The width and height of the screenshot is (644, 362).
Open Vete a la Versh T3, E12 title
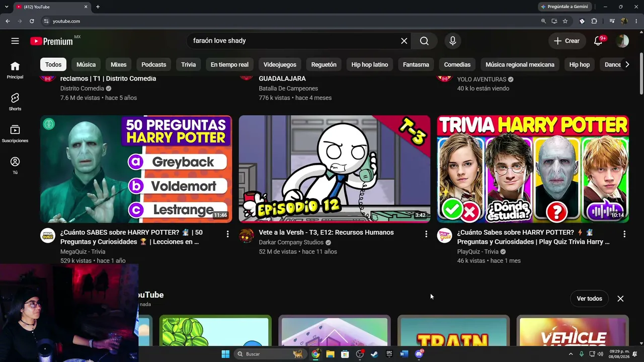pos(326,232)
